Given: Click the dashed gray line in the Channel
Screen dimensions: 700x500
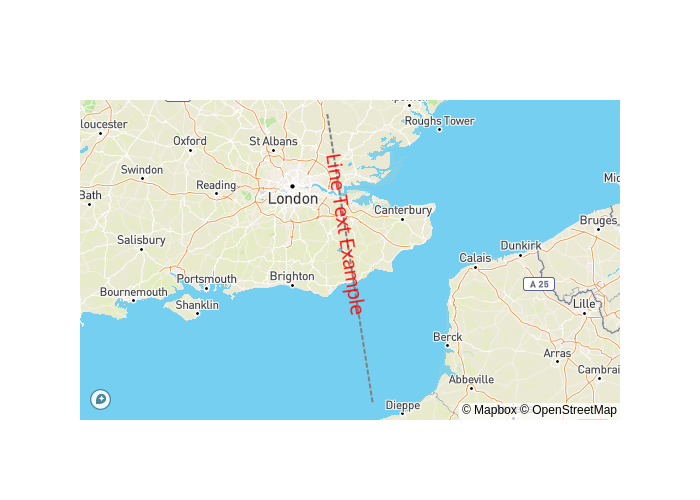Looking at the screenshot, I should coord(365,357).
